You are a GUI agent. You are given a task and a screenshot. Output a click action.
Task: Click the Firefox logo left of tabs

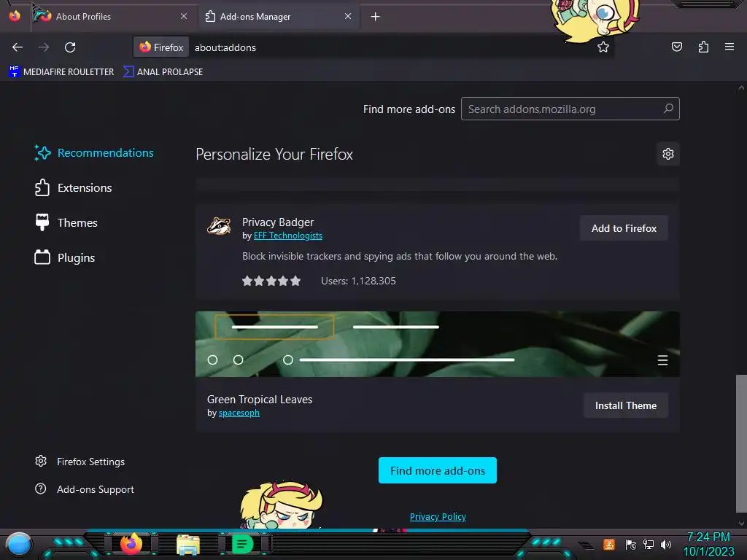pos(15,16)
